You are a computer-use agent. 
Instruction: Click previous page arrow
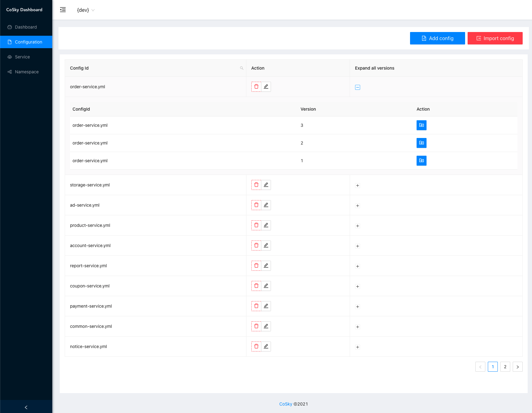480,367
